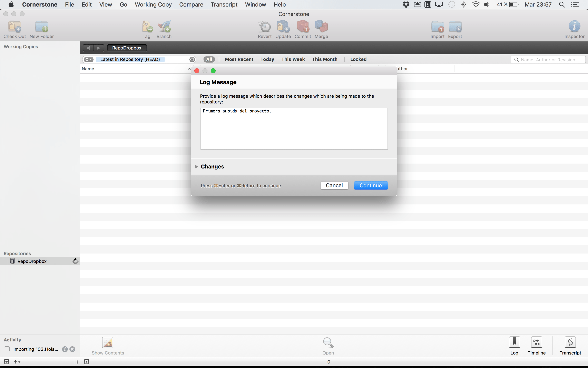Click the RepoDropbox path button

pos(127,48)
